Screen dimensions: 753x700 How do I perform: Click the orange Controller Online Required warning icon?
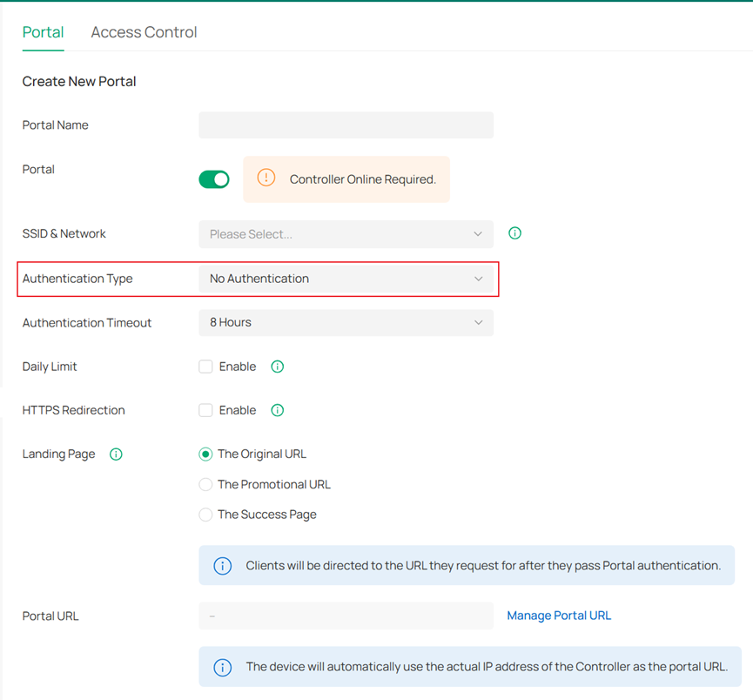pos(266,178)
